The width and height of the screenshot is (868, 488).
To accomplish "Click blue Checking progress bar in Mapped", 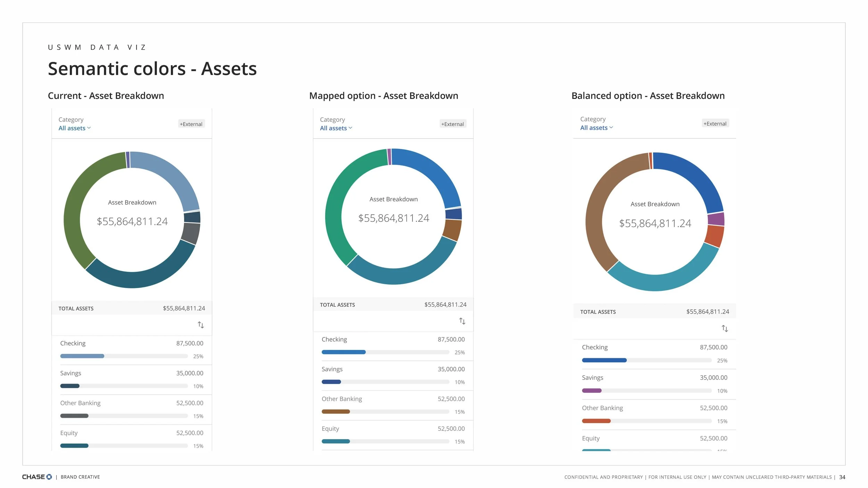I will click(x=343, y=352).
